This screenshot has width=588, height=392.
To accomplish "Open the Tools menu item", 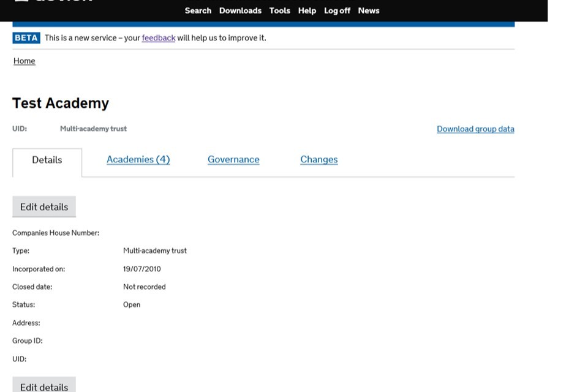I will 279,10.
